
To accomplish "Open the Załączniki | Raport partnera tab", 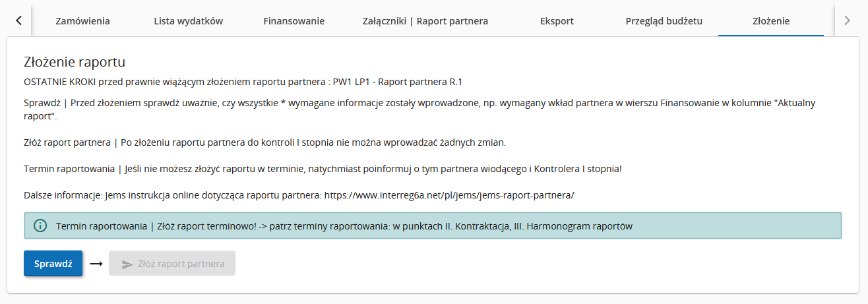I will click(425, 20).
